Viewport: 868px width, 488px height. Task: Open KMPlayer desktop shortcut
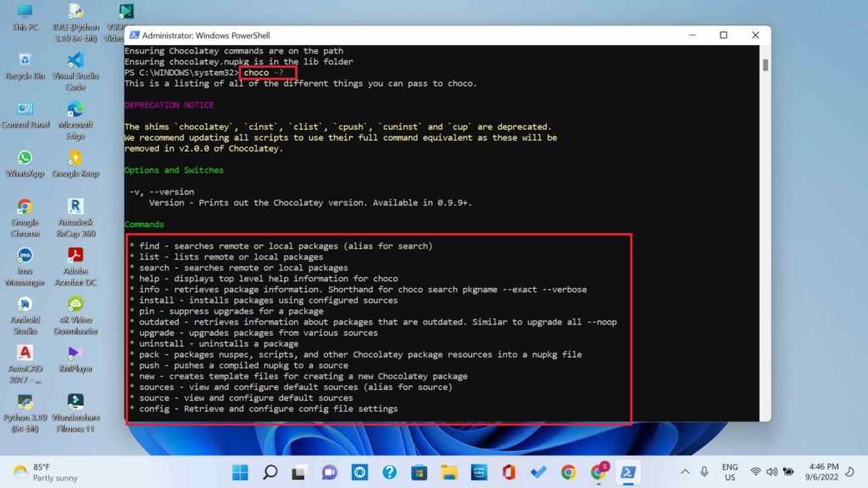pyautogui.click(x=75, y=358)
